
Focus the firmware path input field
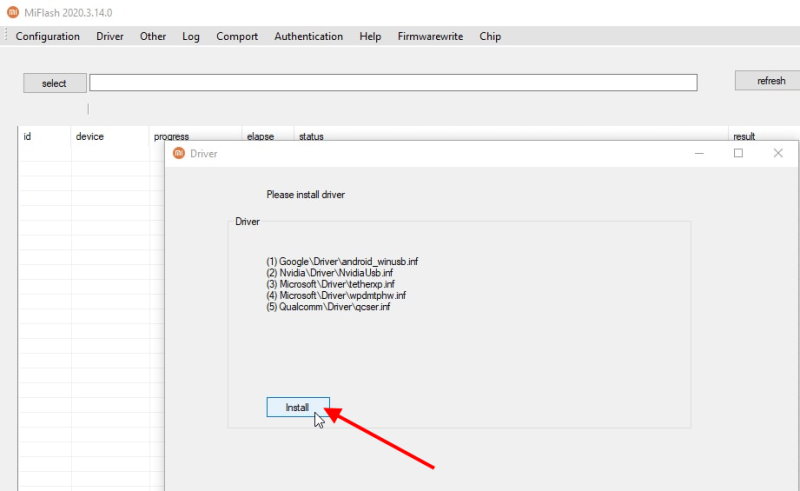[393, 83]
